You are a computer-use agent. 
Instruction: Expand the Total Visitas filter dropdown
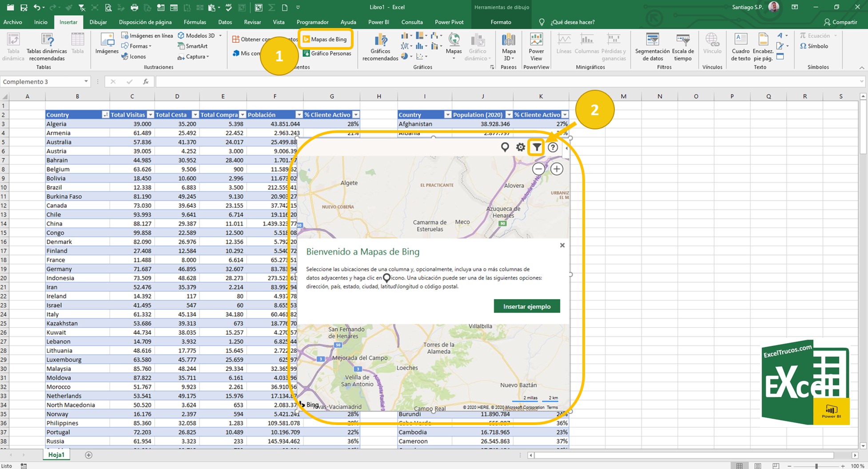(150, 115)
